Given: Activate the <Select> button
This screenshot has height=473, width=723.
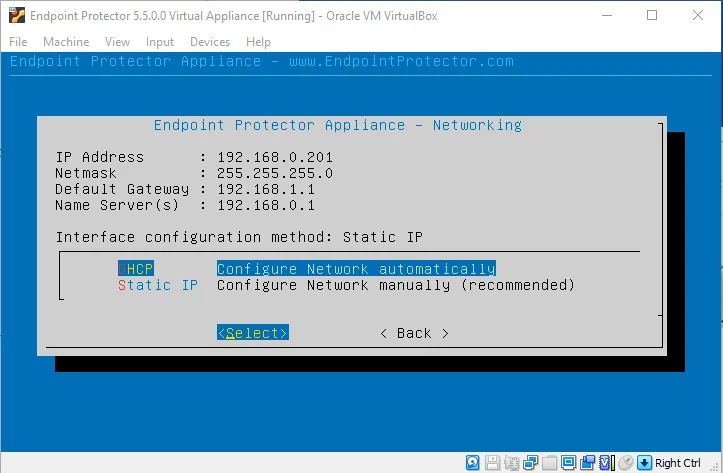Looking at the screenshot, I should pyautogui.click(x=253, y=332).
